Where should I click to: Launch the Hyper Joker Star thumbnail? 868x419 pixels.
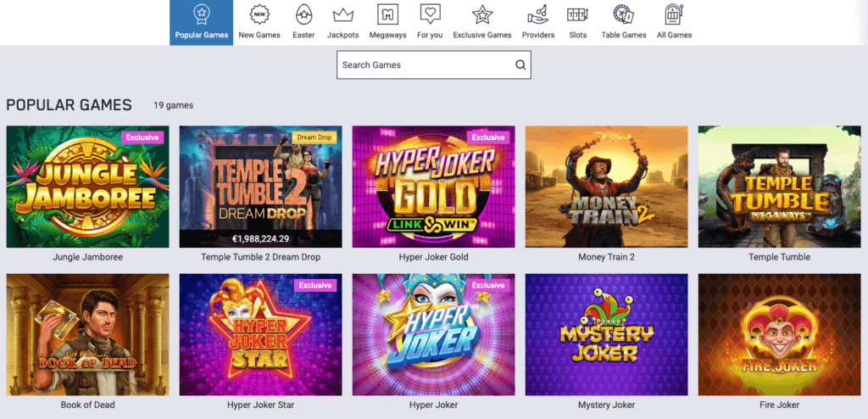click(261, 335)
